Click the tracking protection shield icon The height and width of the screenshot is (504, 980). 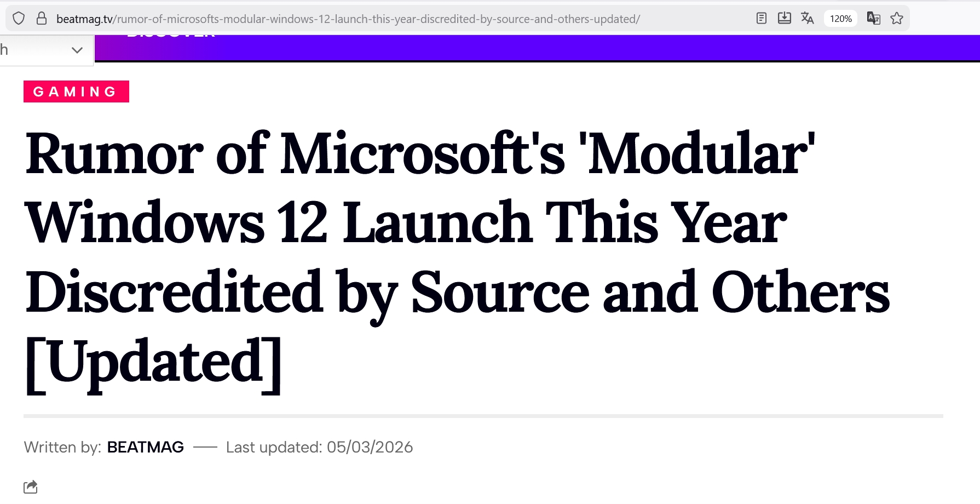(19, 19)
